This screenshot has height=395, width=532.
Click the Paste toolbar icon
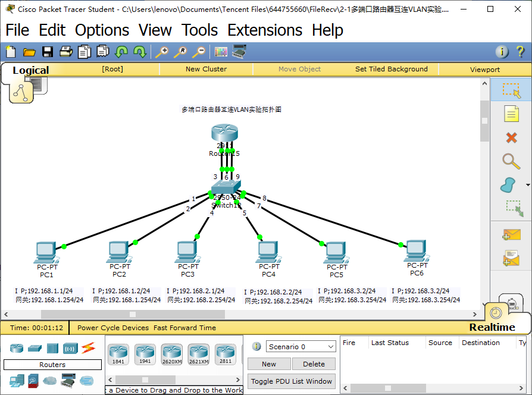(103, 52)
